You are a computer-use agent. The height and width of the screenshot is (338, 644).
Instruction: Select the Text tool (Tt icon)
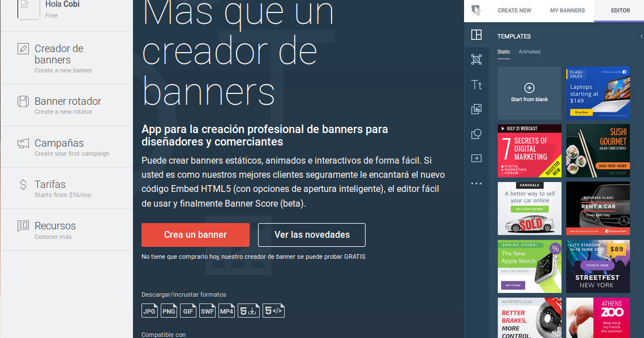(x=476, y=84)
